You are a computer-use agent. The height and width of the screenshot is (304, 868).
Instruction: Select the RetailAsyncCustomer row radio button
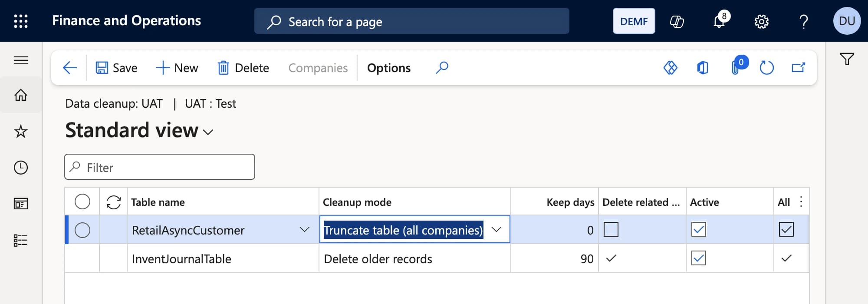82,230
